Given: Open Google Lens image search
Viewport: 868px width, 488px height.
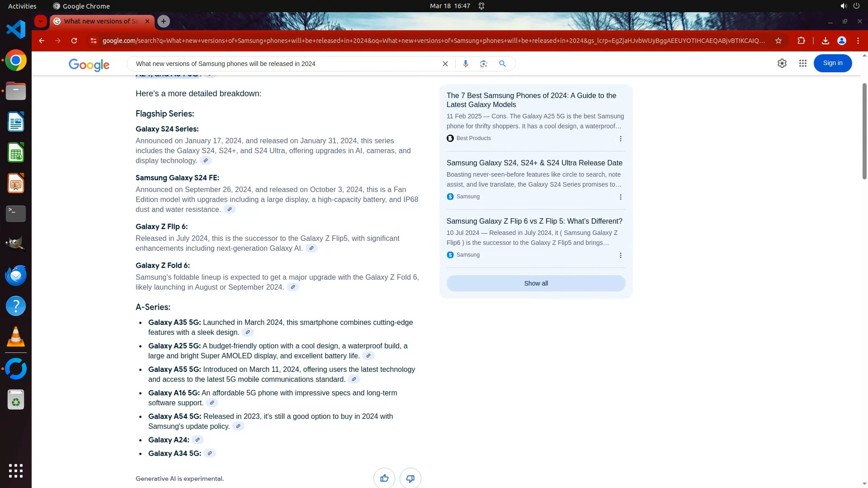Looking at the screenshot, I should (483, 64).
